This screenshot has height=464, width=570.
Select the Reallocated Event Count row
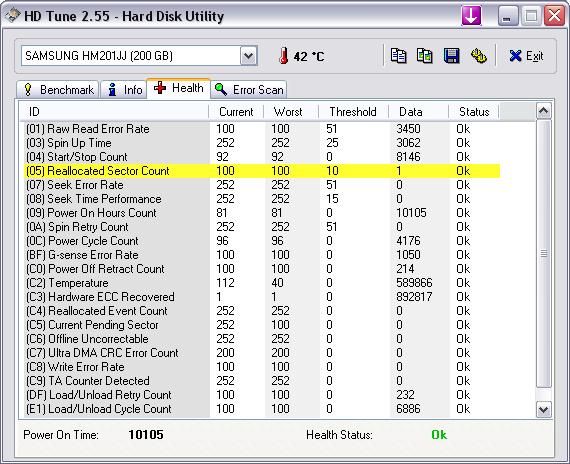pyautogui.click(x=262, y=311)
